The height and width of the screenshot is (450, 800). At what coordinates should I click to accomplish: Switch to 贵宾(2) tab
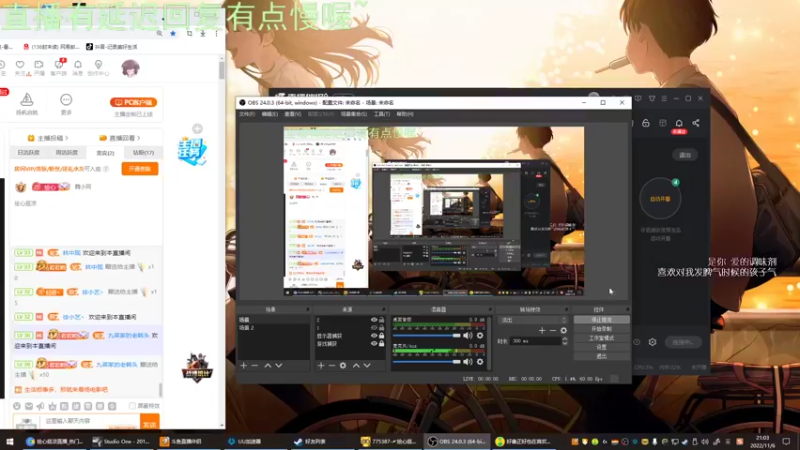point(105,153)
